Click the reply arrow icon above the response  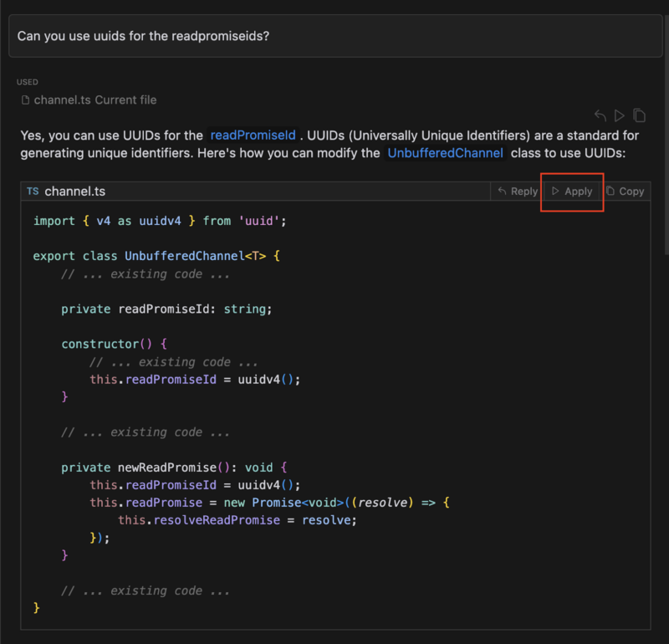coord(600,115)
